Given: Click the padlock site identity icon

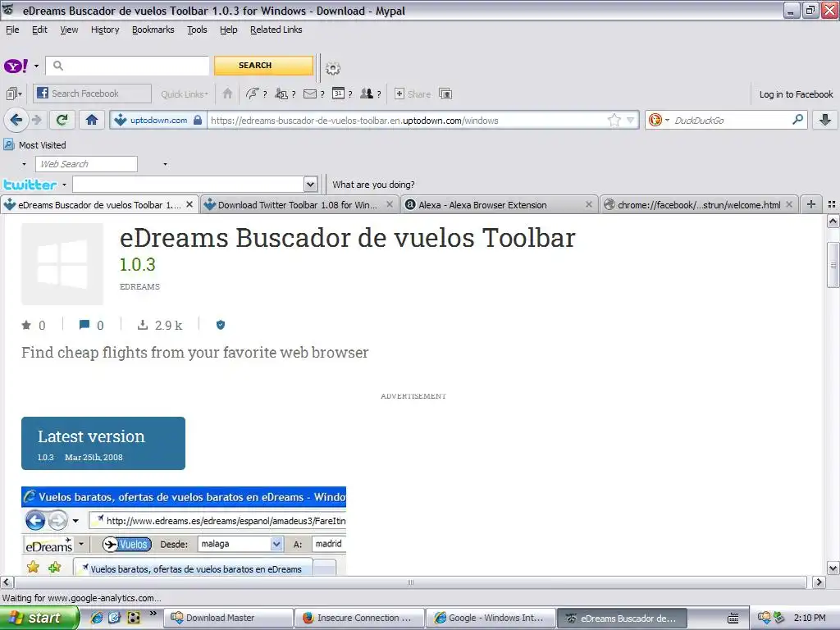Looking at the screenshot, I should tap(198, 120).
